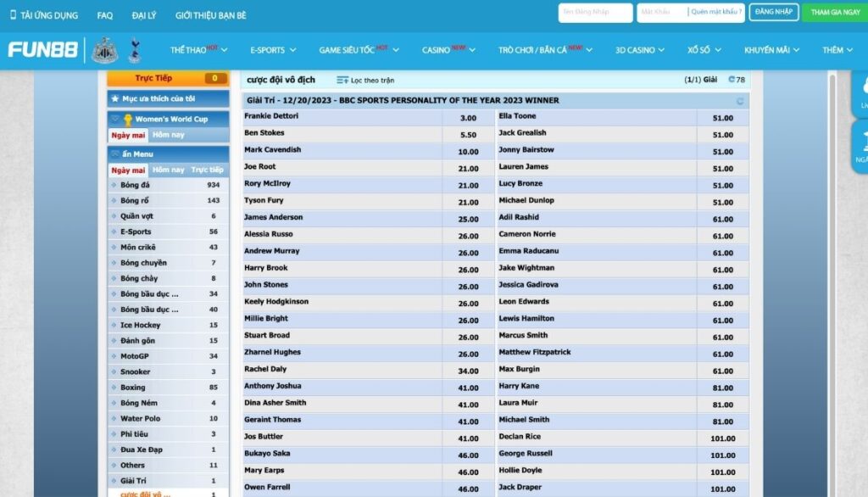Select the Hôm nay tab under Women's World Cup
This screenshot has height=497, width=868.
169,135
